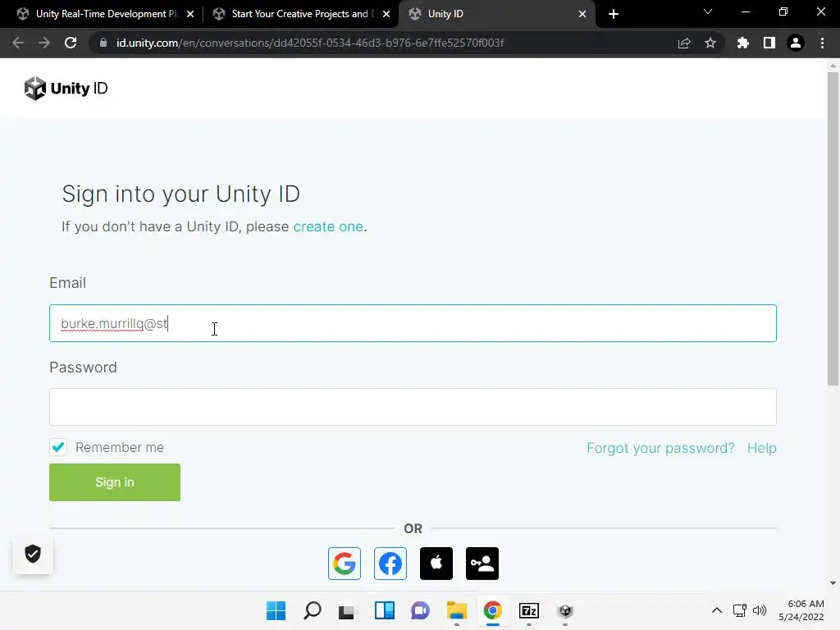Open network status in tray

click(x=740, y=610)
